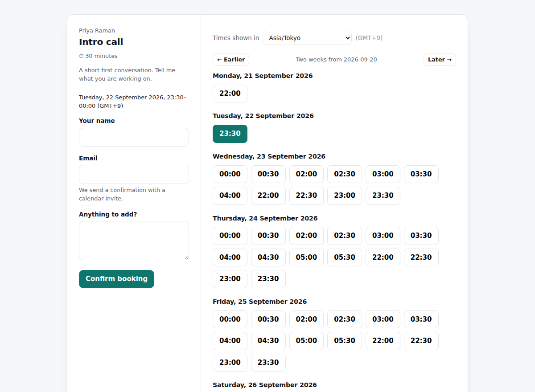Pick 00:00 on Wednesday 23 September
This screenshot has width=535, height=392.
[230, 174]
